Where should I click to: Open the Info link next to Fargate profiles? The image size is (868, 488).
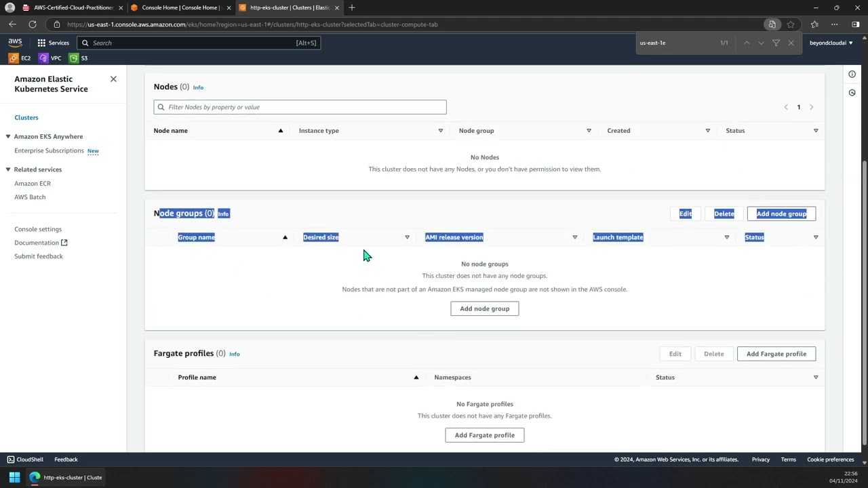234,354
